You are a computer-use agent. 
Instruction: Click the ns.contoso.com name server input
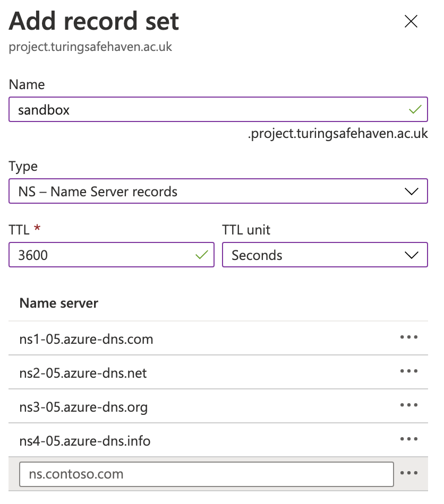coord(207,474)
